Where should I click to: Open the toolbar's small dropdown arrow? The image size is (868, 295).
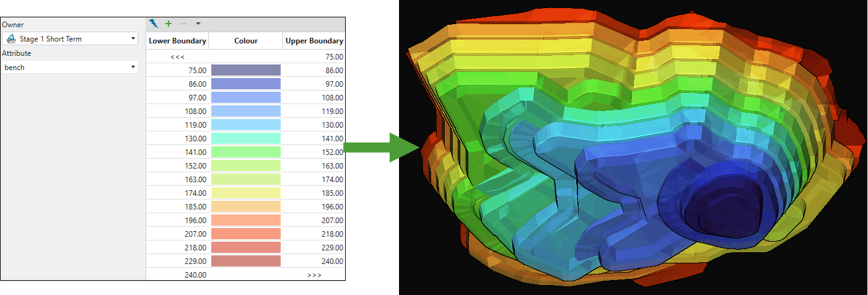point(198,24)
